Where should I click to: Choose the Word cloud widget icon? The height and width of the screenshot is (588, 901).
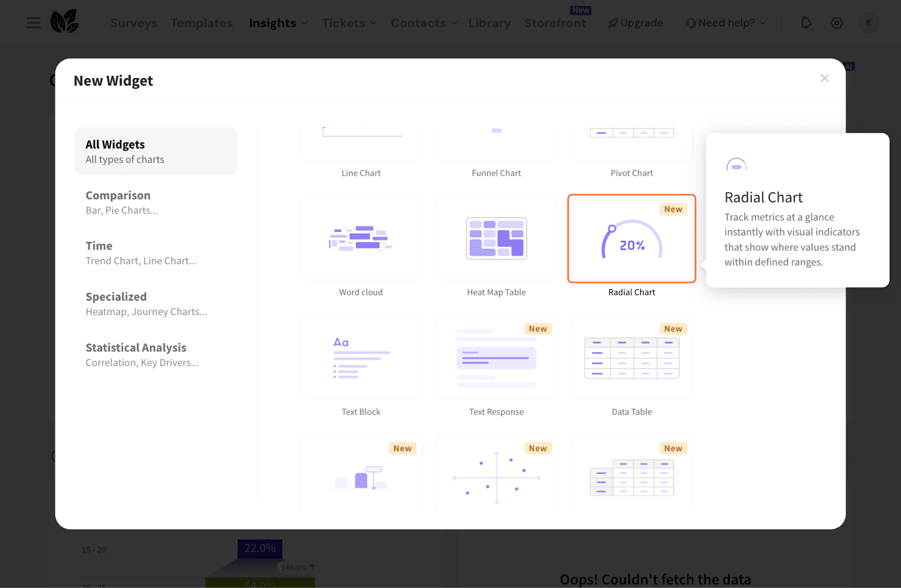coord(361,239)
